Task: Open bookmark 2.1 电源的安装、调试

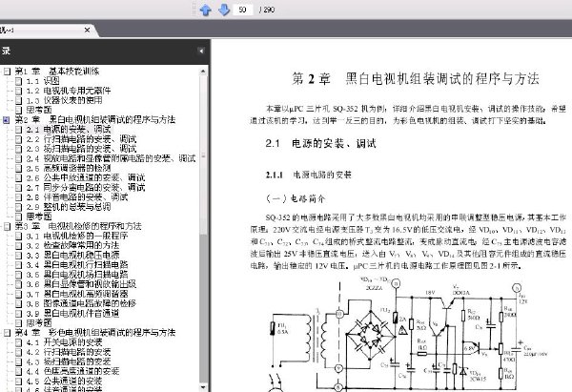Action: (x=69, y=129)
